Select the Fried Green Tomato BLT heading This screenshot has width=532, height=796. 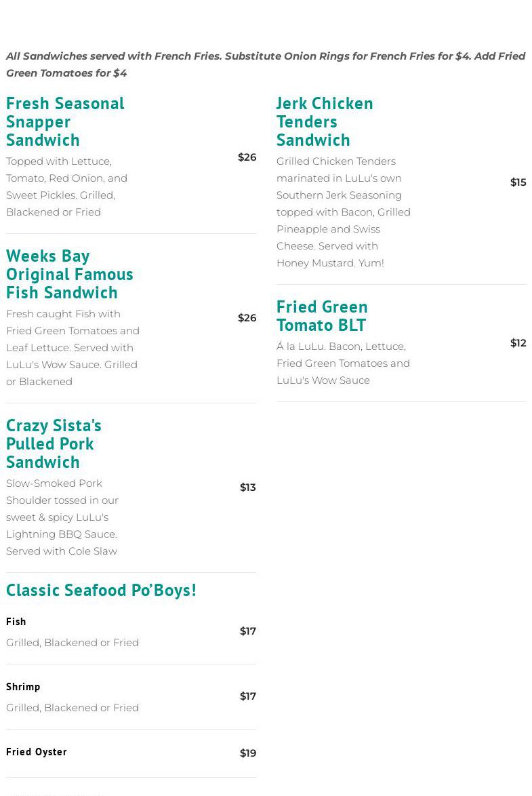point(322,315)
